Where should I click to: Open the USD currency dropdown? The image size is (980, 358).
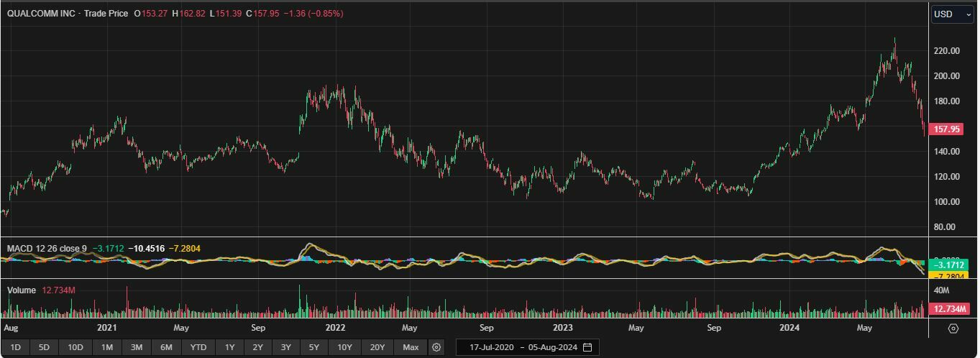click(953, 14)
